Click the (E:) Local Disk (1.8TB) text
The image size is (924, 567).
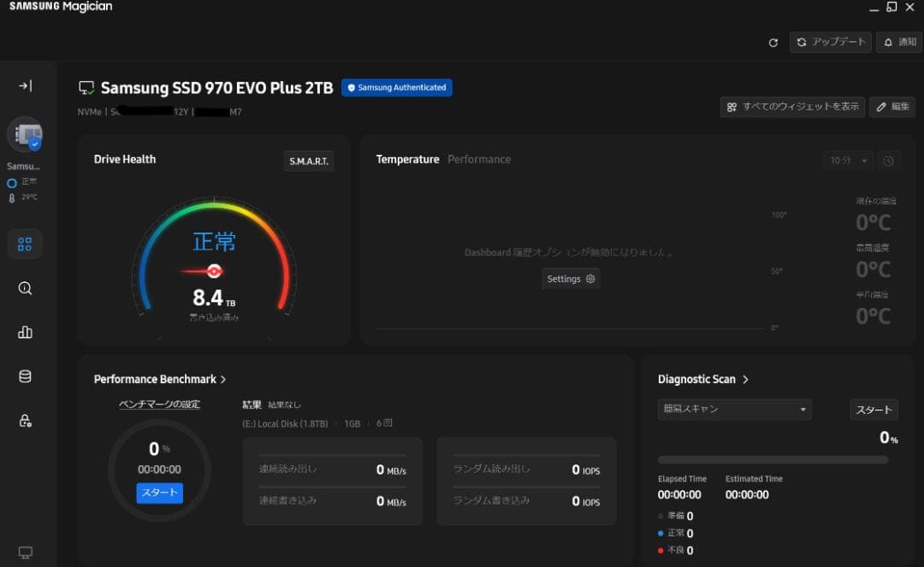click(x=285, y=424)
